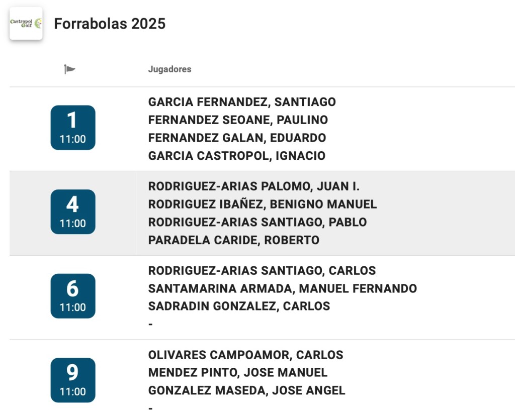Select hole 4 tee time badge
The width and height of the screenshot is (515, 420).
click(x=73, y=212)
